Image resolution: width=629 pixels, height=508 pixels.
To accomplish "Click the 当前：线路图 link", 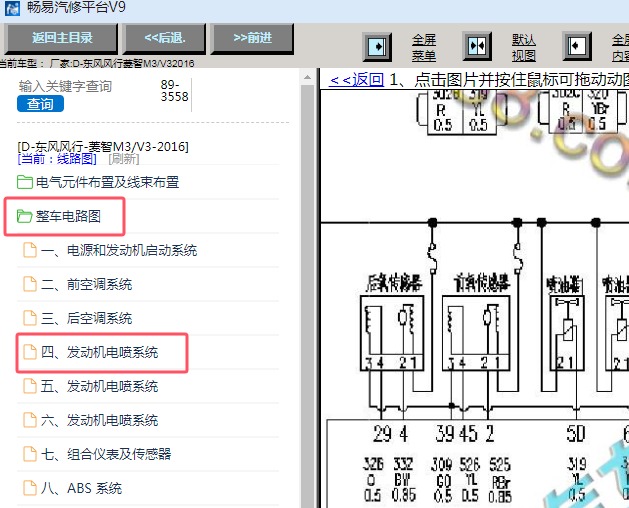I will coord(57,159).
